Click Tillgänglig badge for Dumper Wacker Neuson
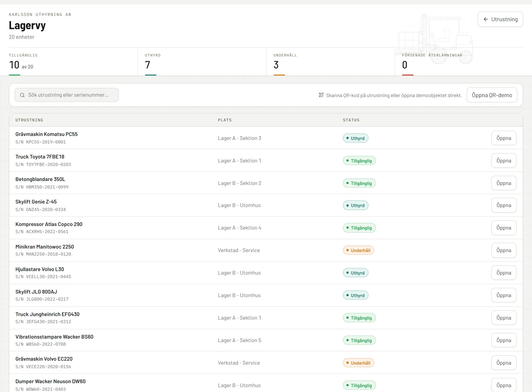Viewport: 532px width, 392px height. point(359,385)
